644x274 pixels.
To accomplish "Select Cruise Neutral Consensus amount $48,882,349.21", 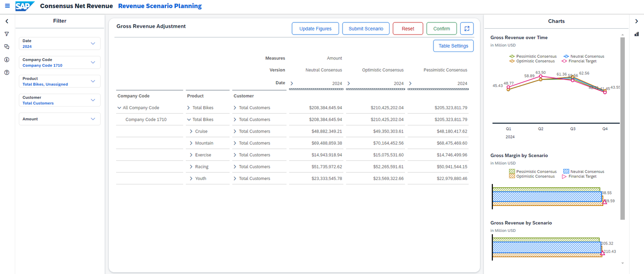I will click(x=326, y=131).
